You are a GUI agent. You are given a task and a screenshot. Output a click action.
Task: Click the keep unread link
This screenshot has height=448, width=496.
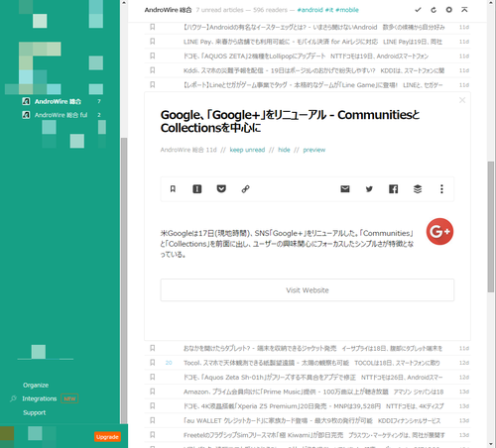[247, 150]
